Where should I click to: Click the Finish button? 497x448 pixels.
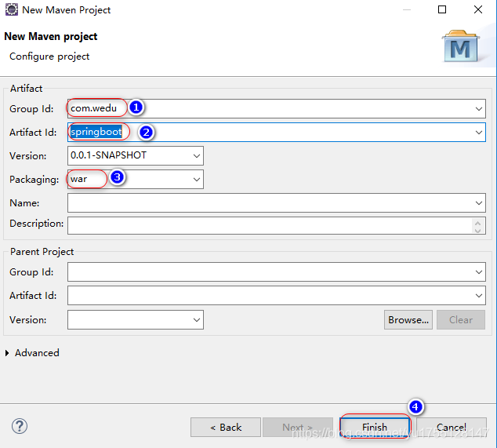375,427
